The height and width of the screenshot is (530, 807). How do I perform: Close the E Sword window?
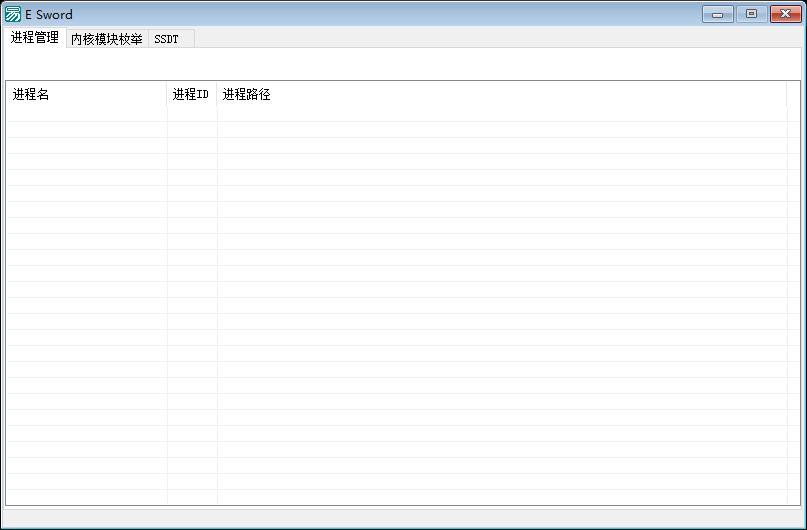[x=783, y=14]
